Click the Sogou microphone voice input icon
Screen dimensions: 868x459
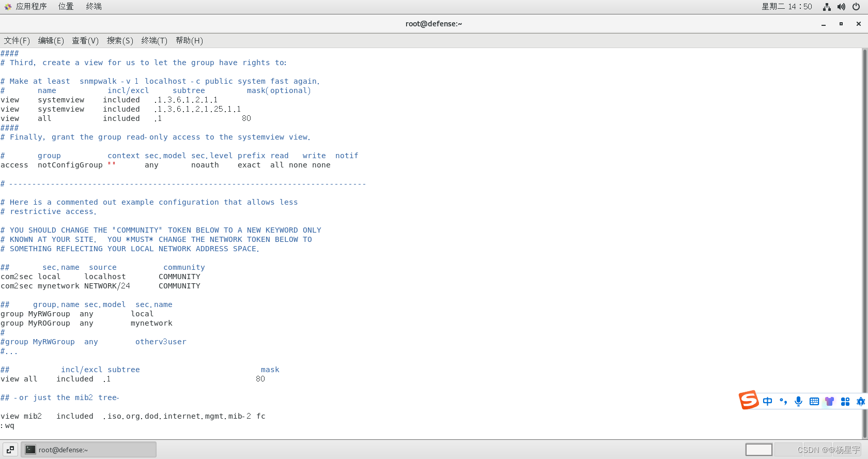pyautogui.click(x=799, y=402)
